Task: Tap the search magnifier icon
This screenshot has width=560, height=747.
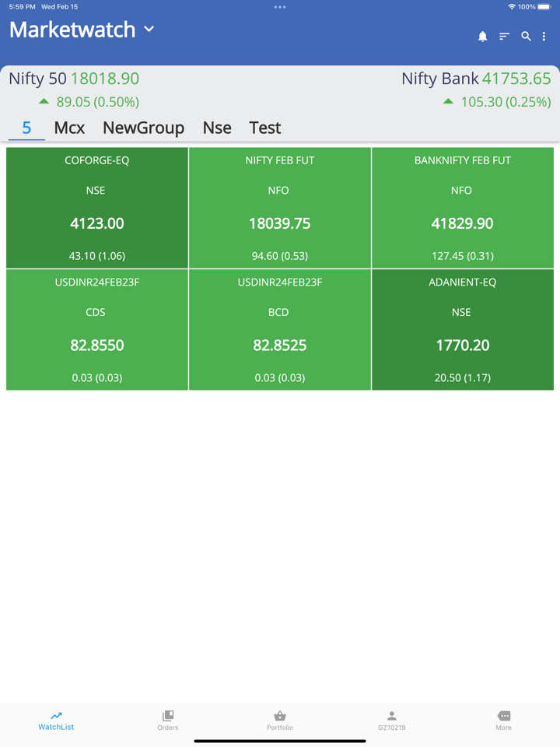Action: point(526,37)
